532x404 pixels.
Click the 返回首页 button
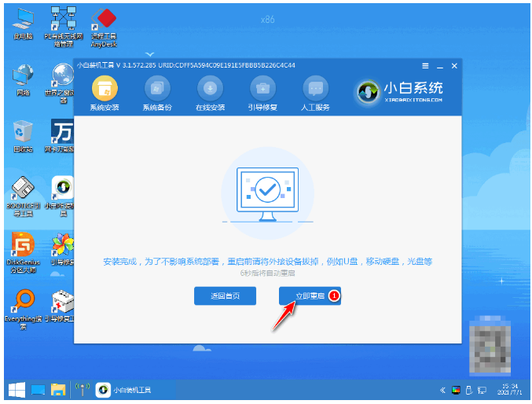(225, 296)
